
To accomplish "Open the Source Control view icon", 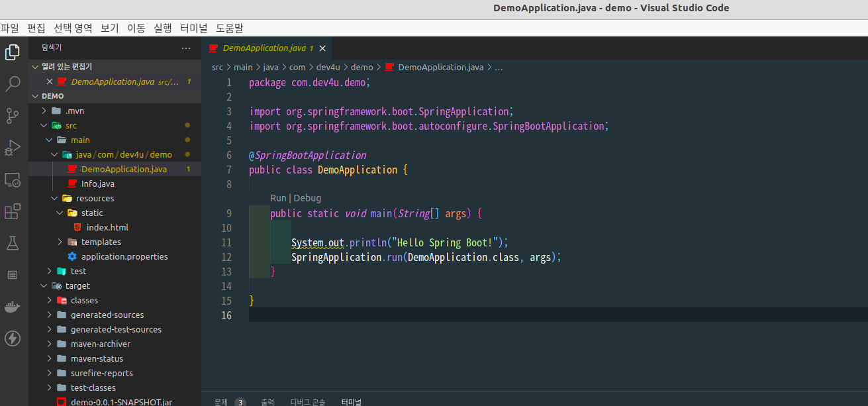I will coord(12,116).
